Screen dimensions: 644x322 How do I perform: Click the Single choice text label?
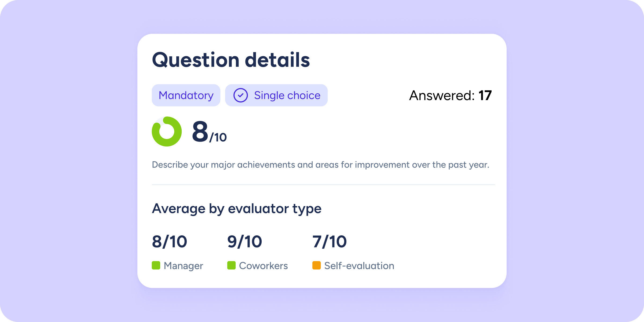[x=287, y=96]
